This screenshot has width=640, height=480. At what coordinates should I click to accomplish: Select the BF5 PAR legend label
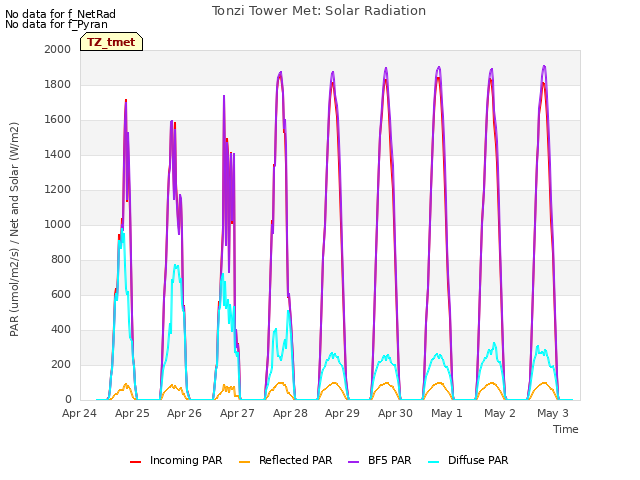[x=389, y=460]
